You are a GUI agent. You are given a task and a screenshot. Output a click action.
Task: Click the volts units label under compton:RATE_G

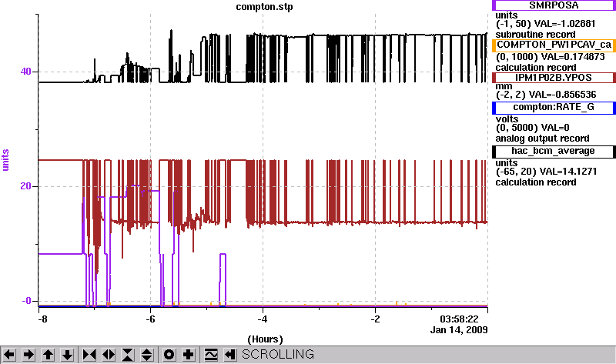[507, 119]
